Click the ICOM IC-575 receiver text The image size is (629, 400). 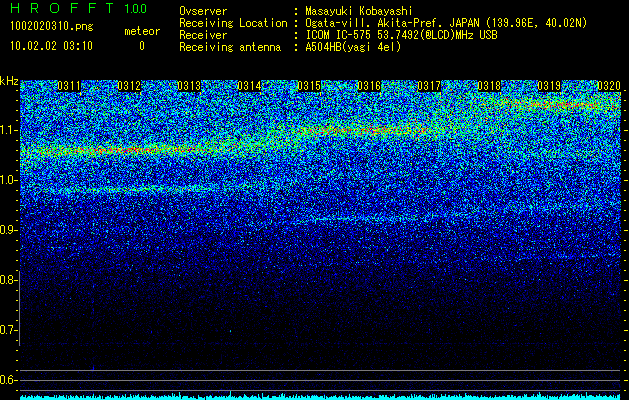(x=401, y=35)
